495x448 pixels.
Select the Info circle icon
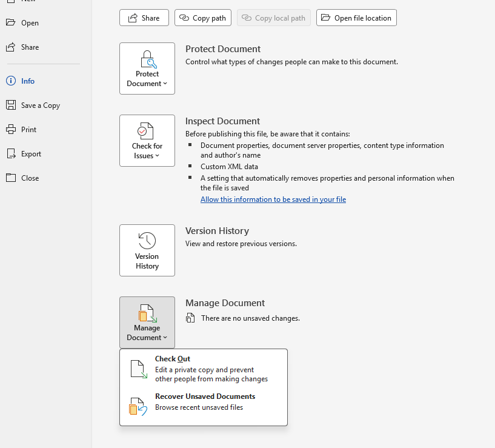(11, 81)
